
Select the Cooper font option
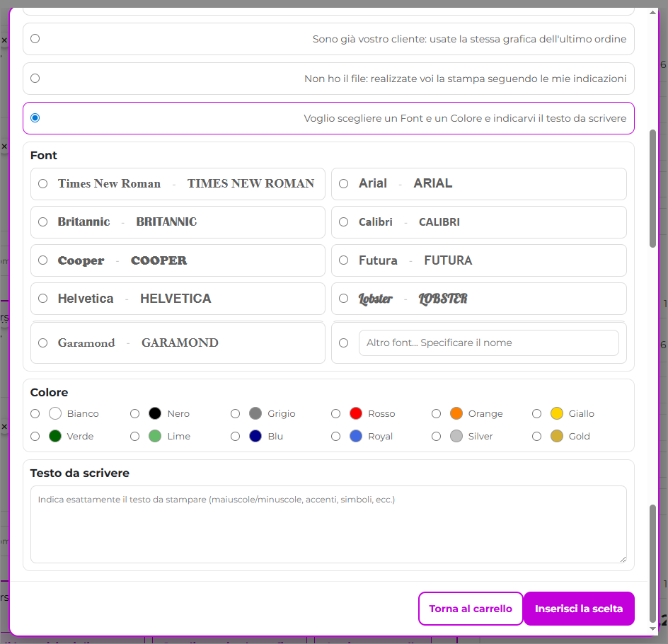tap(43, 260)
